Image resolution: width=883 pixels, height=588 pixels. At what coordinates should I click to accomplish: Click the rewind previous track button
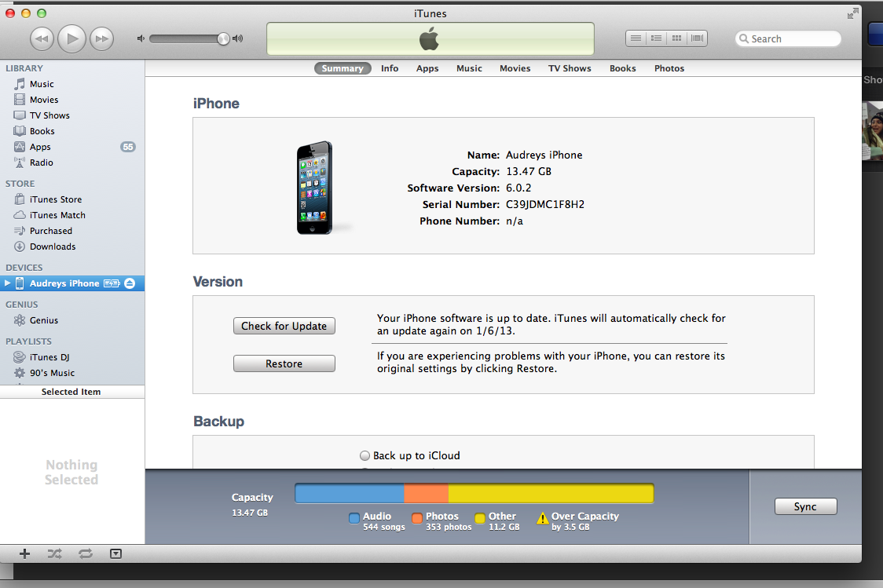click(x=42, y=38)
